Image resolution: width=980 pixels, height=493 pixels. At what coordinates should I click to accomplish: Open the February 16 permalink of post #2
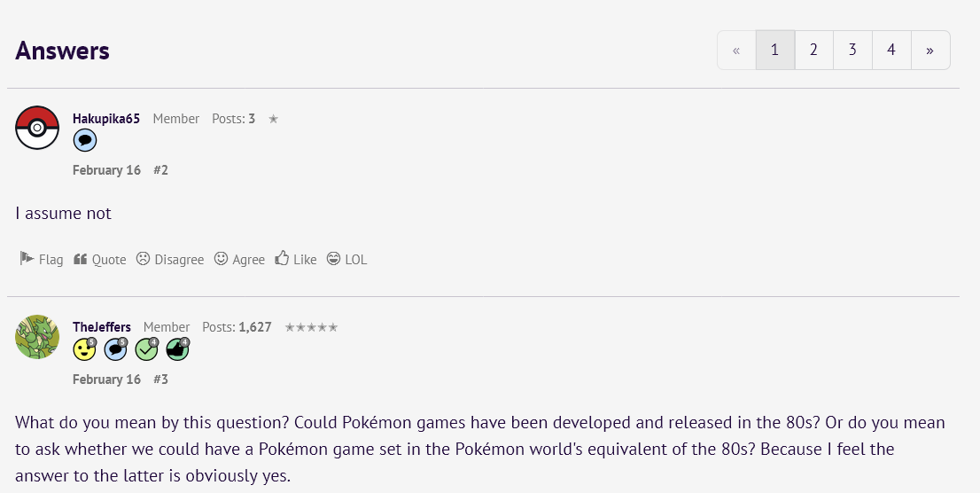click(x=107, y=170)
